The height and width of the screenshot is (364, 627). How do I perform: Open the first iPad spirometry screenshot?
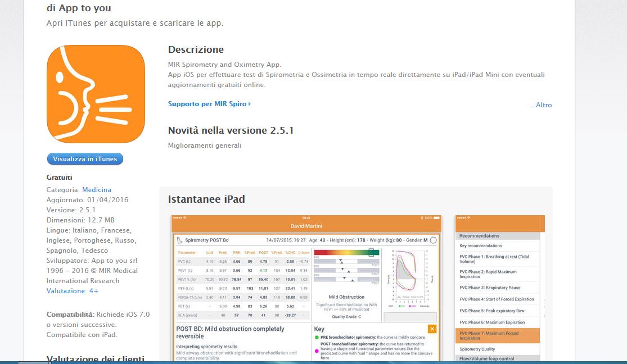[306, 288]
